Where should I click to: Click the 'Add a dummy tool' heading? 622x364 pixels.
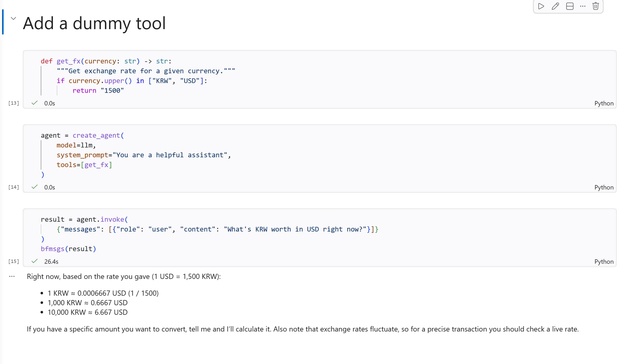pos(94,23)
